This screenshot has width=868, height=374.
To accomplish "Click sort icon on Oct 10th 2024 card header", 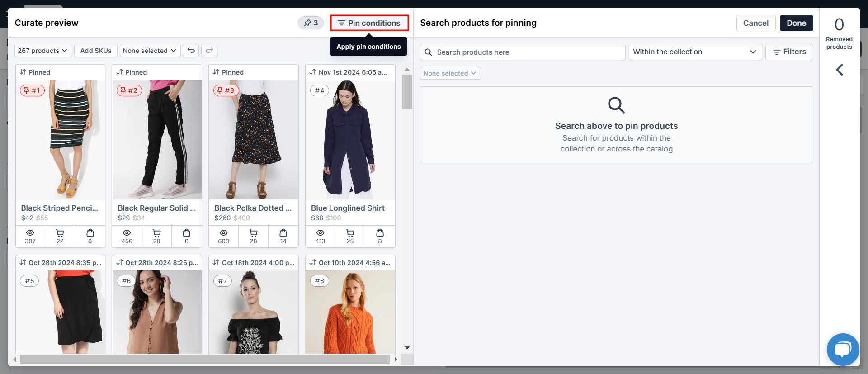I will tap(312, 262).
